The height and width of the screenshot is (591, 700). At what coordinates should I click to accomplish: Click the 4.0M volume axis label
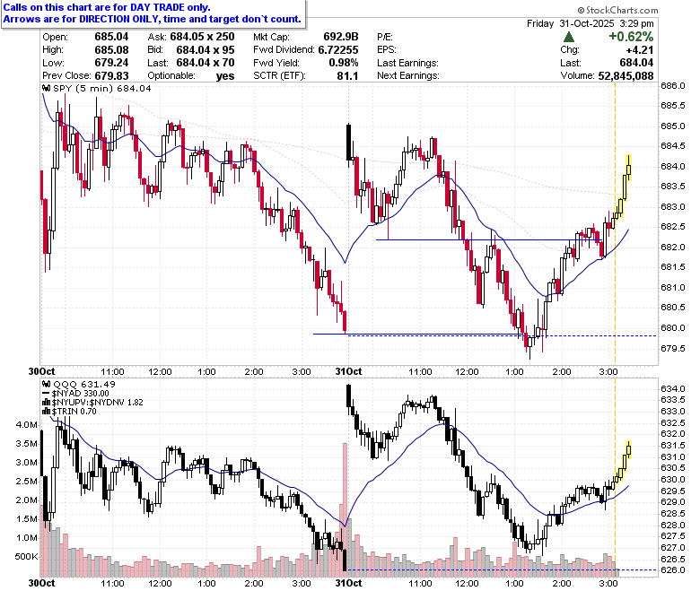point(27,424)
